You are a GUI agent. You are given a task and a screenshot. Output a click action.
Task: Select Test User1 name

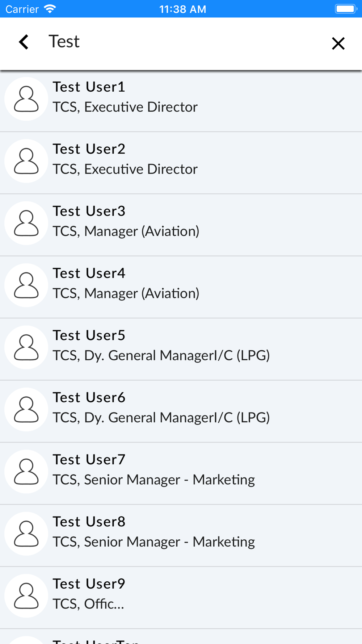click(x=89, y=87)
